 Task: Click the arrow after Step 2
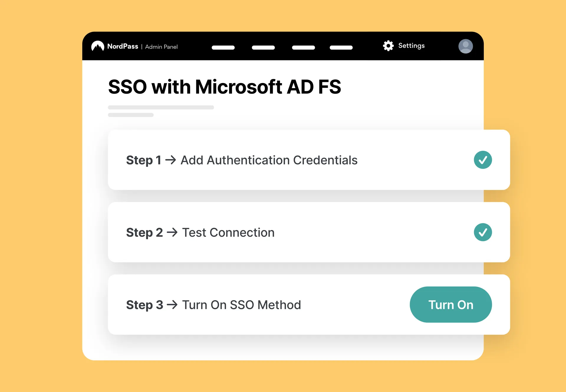tap(172, 232)
